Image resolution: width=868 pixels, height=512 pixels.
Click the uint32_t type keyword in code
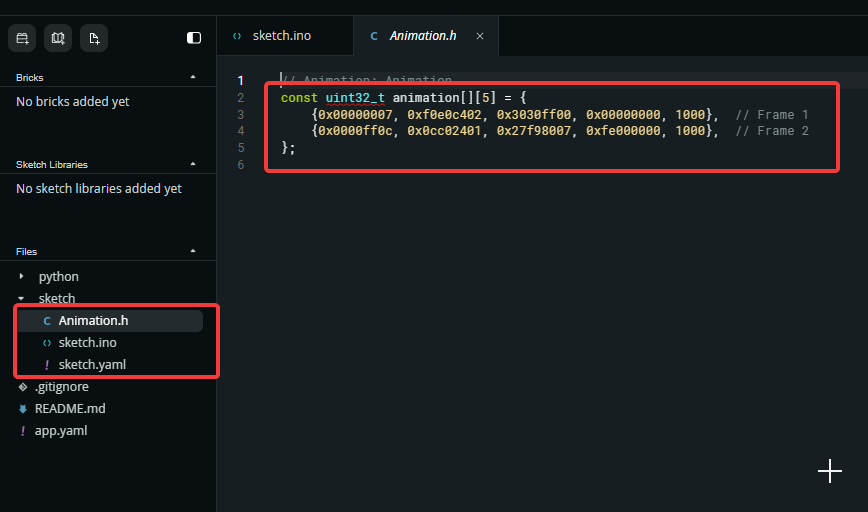point(355,98)
